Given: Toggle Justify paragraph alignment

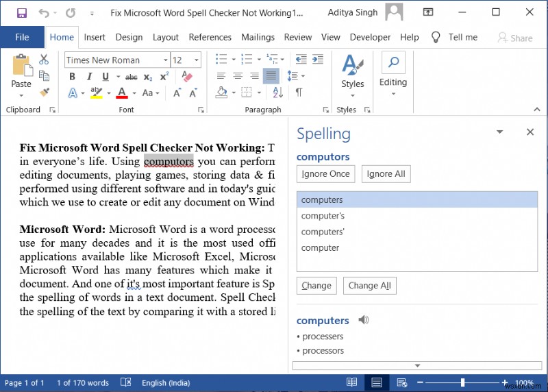Looking at the screenshot, I should tap(271, 76).
